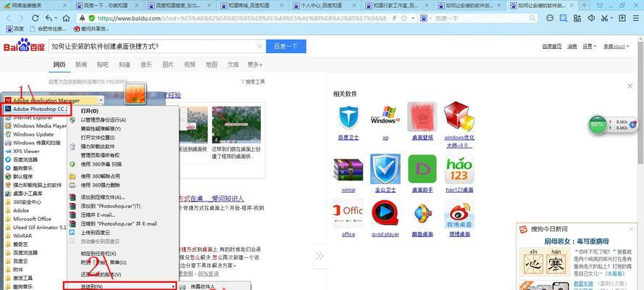
Task: Click the blue screenshot capture toolbar icon
Action: (x=564, y=18)
